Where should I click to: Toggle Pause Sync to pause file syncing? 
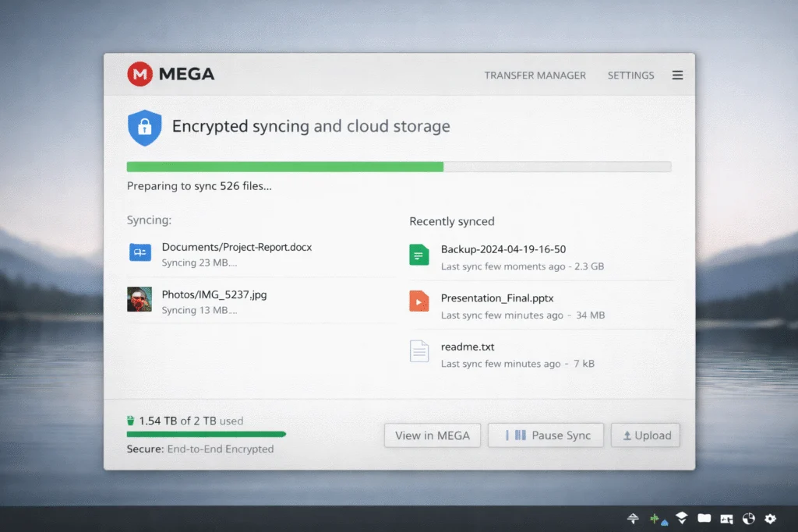pyautogui.click(x=546, y=435)
